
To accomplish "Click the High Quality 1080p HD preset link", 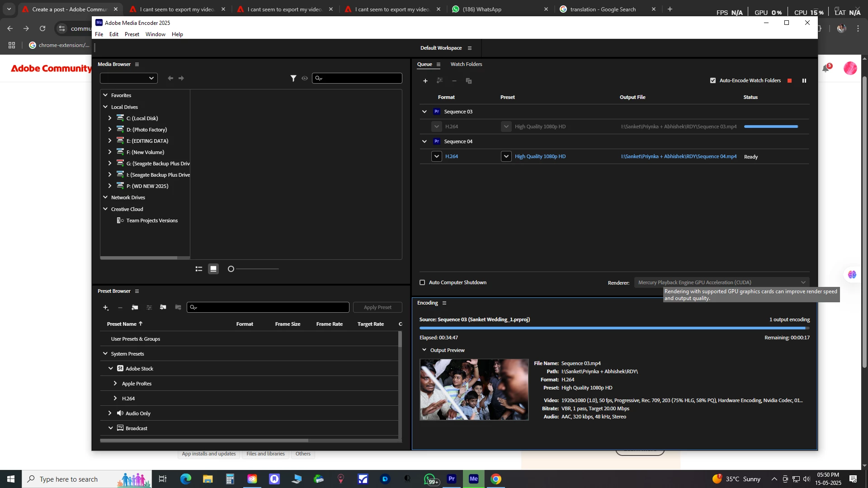I will [540, 156].
